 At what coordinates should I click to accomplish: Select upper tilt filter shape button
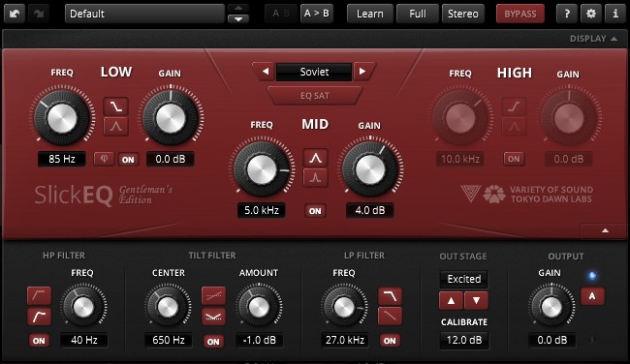(x=213, y=296)
